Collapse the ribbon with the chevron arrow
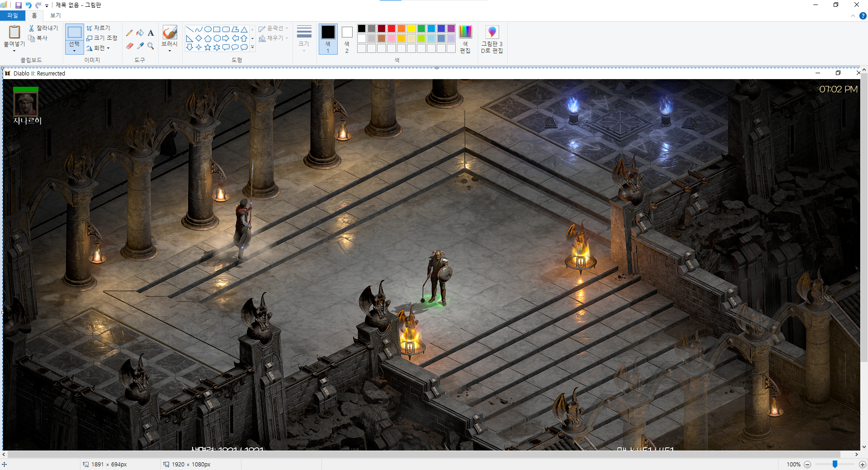The height and width of the screenshot is (470, 868). 853,16
